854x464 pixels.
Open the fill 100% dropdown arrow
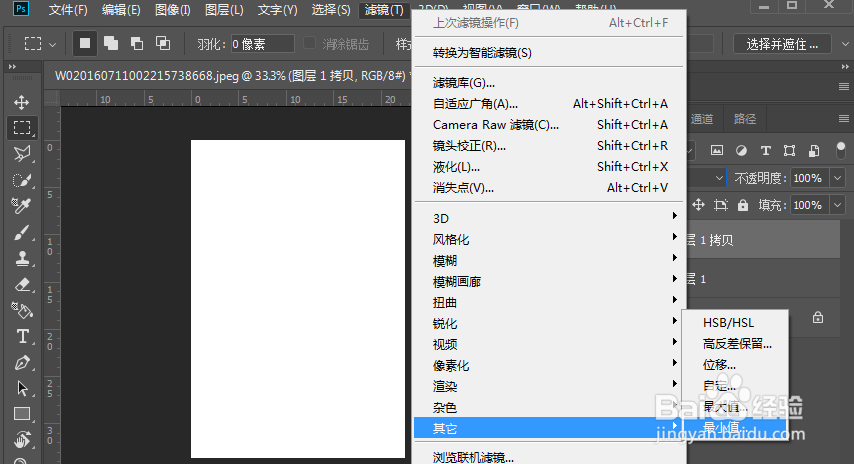click(837, 205)
